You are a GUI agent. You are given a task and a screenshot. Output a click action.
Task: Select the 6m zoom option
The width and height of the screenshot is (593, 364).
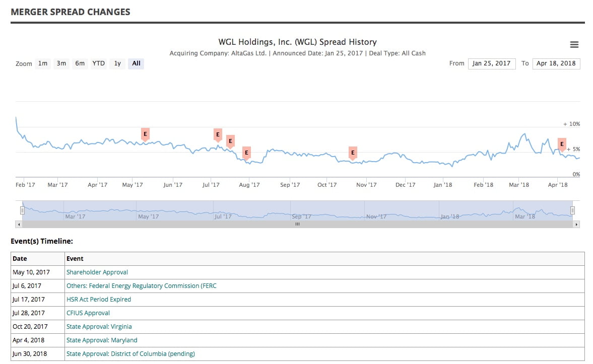click(80, 63)
